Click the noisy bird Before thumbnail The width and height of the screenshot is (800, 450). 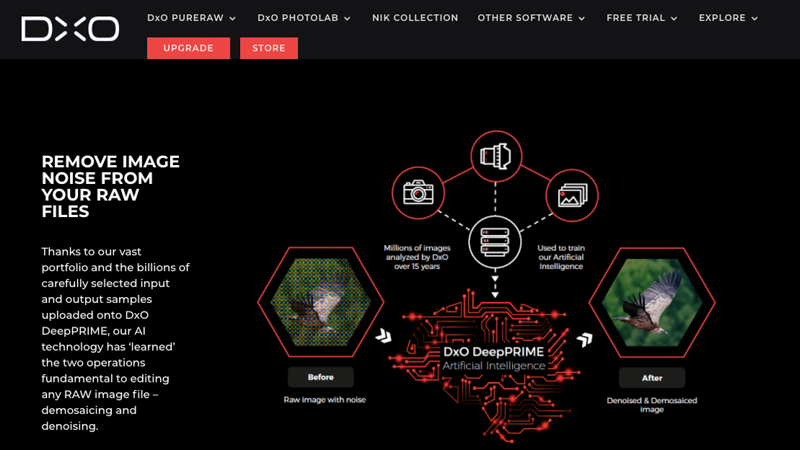pos(321,302)
